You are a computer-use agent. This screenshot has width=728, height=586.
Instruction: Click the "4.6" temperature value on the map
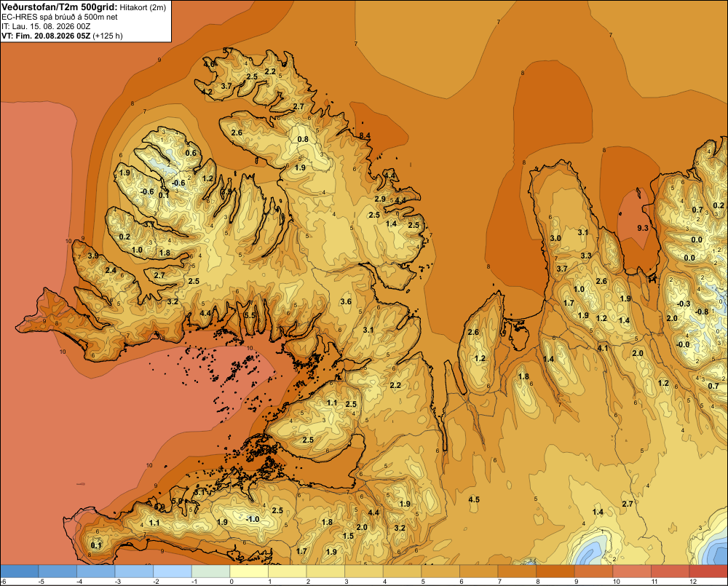(x=210, y=64)
